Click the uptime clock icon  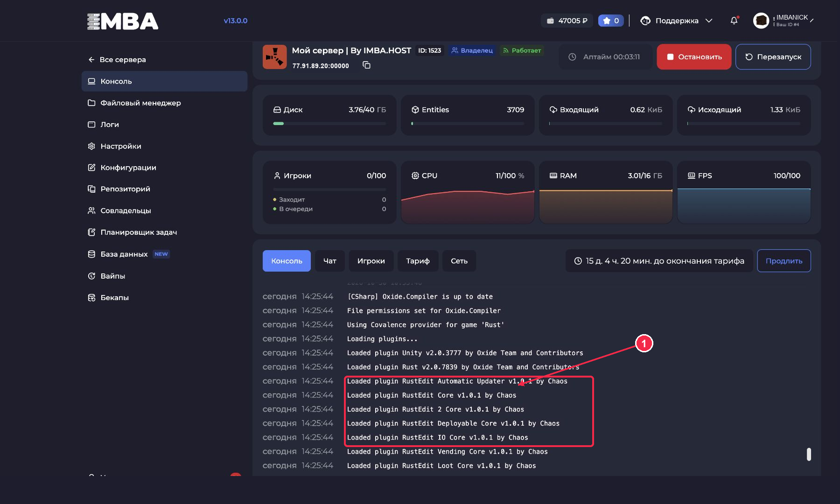coord(572,57)
